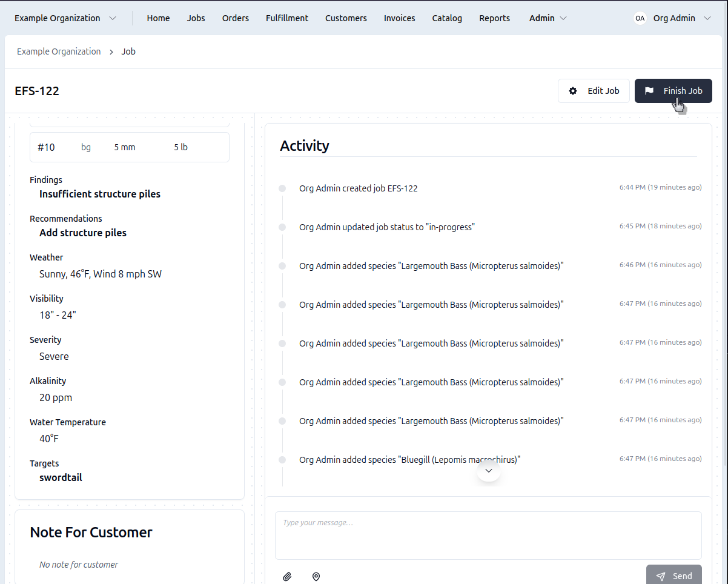
Task: Click the Example Organization breadcrumb link
Action: [59, 51]
